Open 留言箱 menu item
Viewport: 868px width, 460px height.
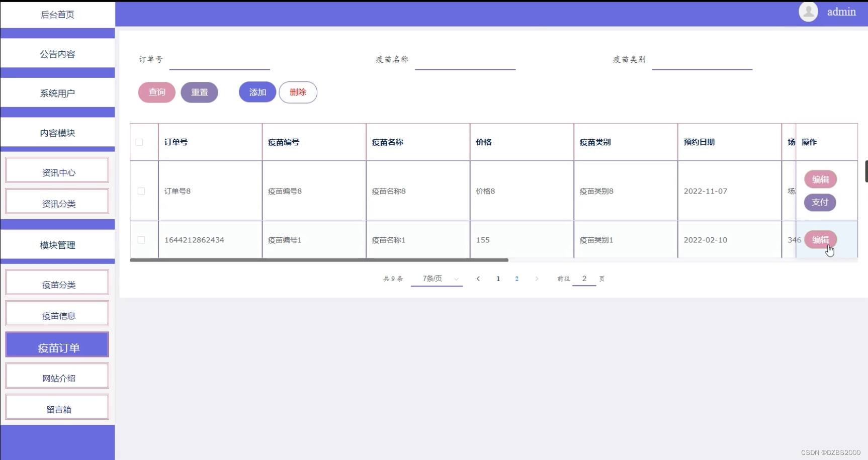57,407
